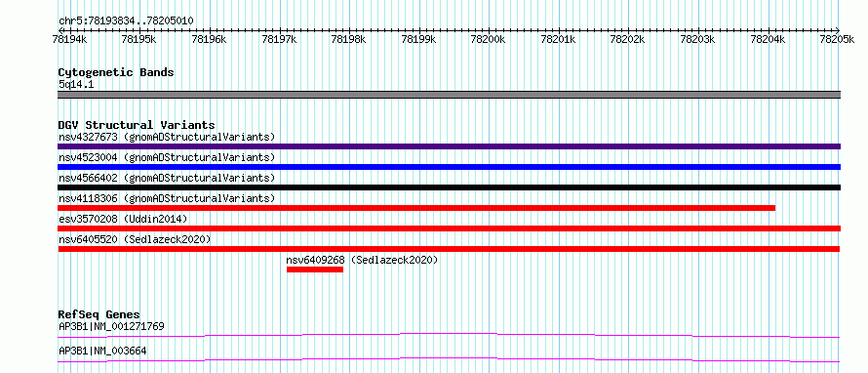Open variant label nsv4327673
This screenshot has height=373, width=868.
167,137
